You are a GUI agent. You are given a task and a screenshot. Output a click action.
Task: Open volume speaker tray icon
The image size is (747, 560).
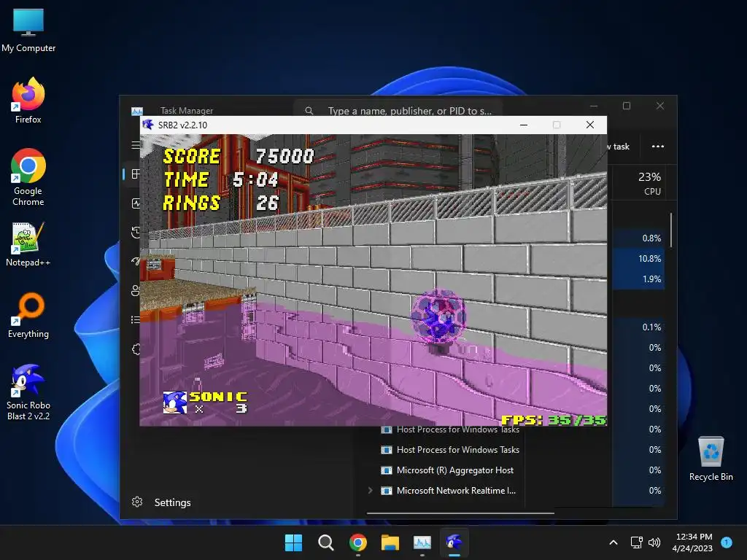click(x=654, y=542)
